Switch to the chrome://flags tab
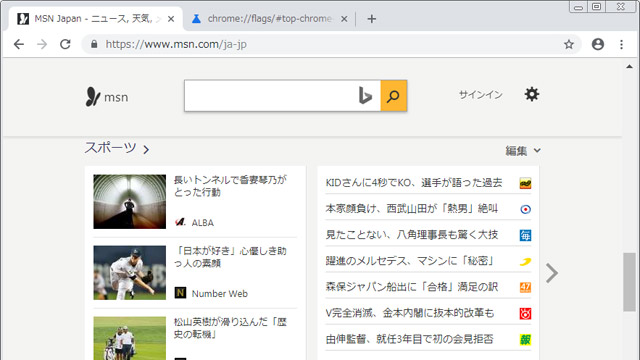Image resolution: width=640 pixels, height=360 pixels. pos(269,19)
